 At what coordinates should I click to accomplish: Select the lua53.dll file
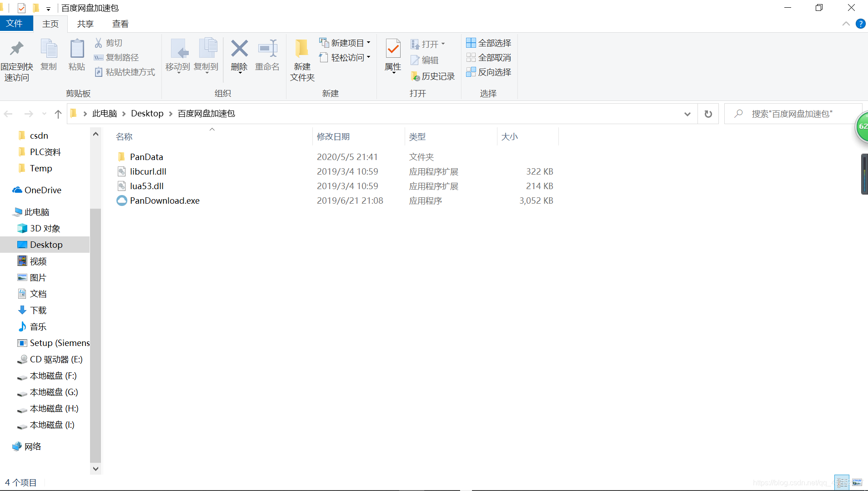pos(147,186)
